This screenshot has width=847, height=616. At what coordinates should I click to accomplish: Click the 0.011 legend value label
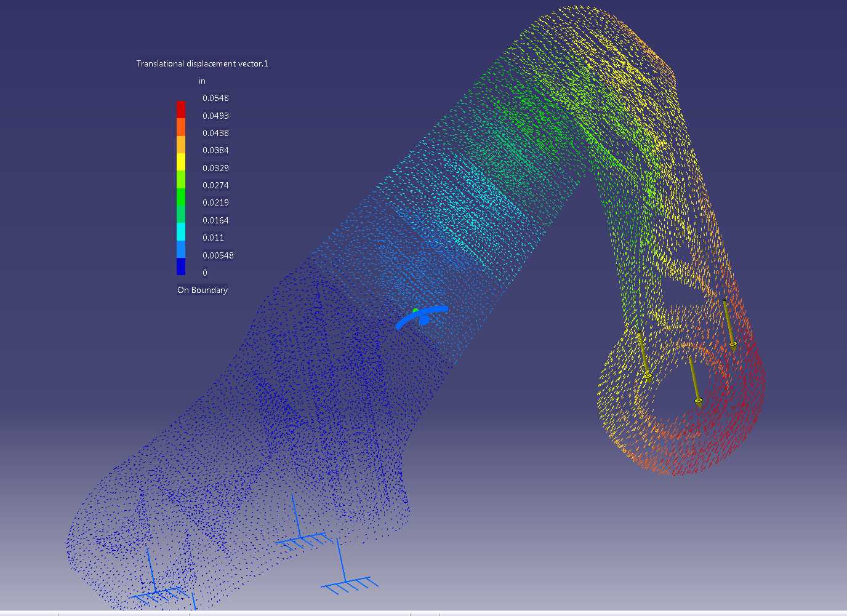click(x=213, y=238)
